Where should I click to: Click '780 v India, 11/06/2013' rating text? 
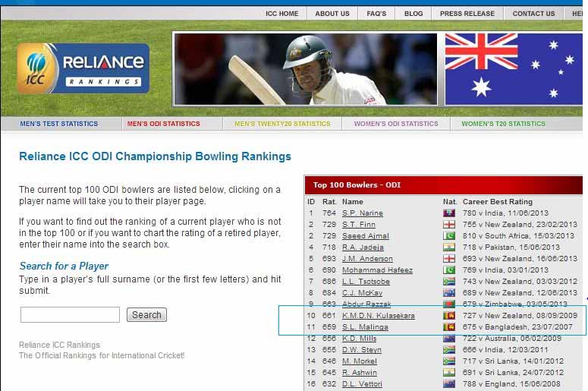click(x=505, y=213)
